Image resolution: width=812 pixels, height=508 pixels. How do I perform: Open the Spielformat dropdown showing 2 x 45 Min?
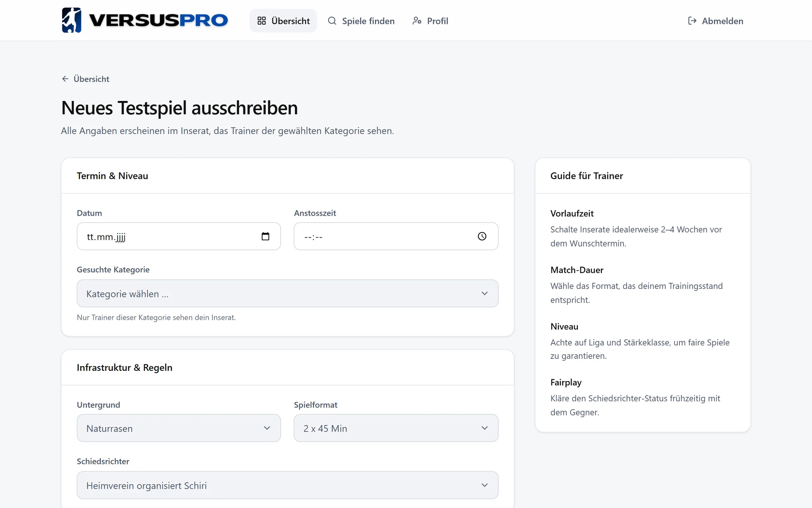point(396,428)
